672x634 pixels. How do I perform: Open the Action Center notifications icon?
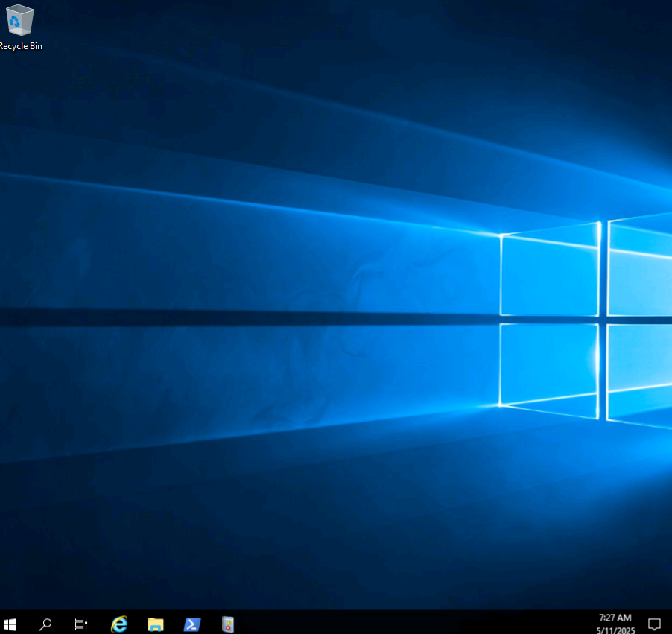coord(654,624)
